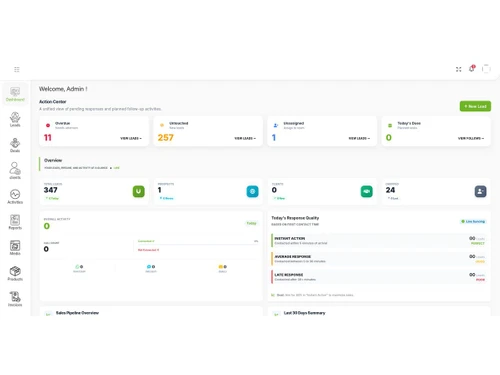Click the overdue count 11
Viewport: 500px width, 375px height.
click(x=48, y=138)
